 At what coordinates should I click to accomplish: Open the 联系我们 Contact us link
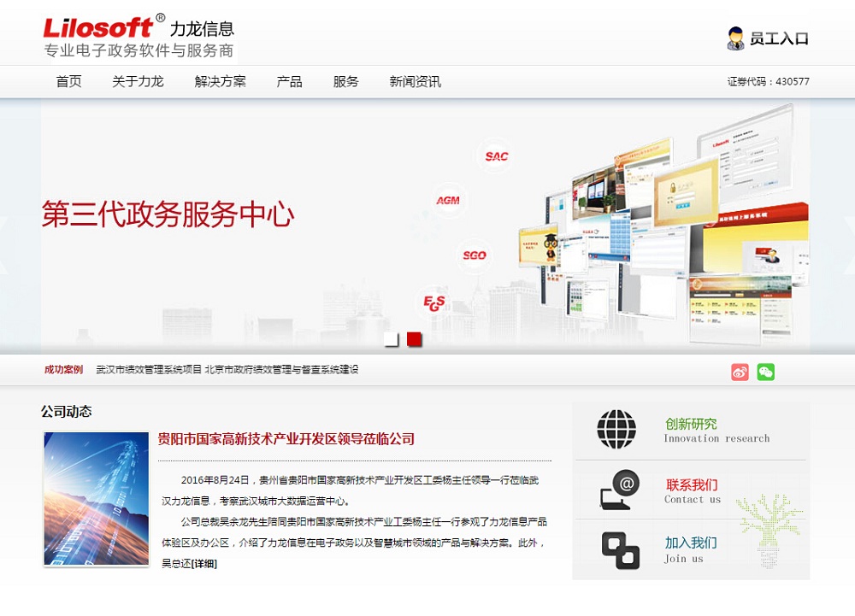pyautogui.click(x=693, y=491)
